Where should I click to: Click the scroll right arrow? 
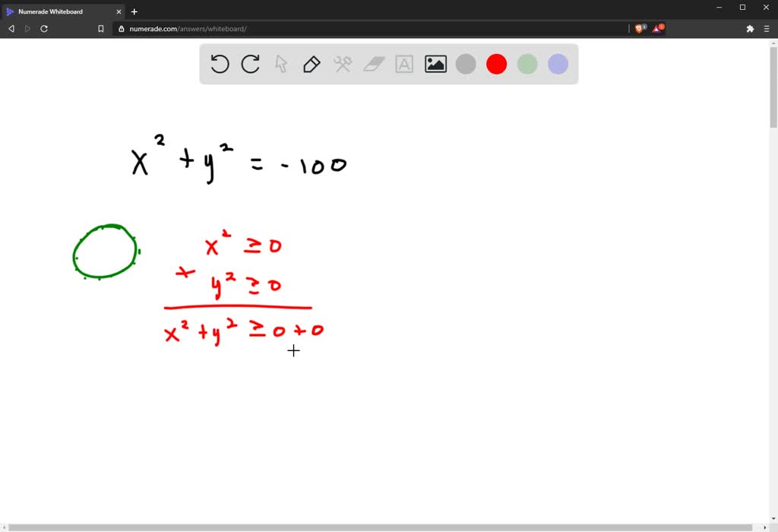pyautogui.click(x=765, y=527)
